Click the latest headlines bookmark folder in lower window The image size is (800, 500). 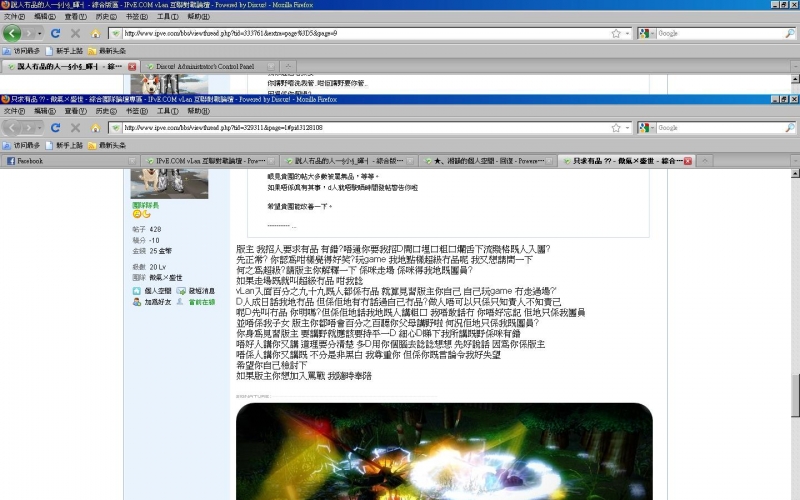pyautogui.click(x=107, y=145)
